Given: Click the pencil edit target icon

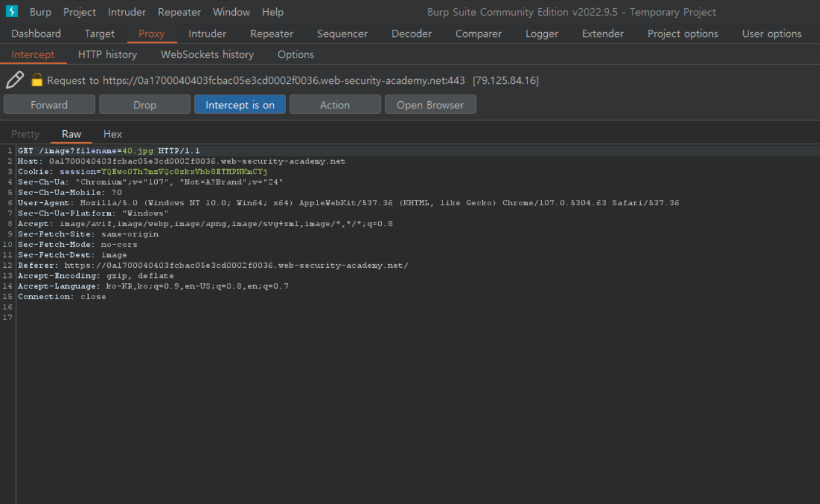Looking at the screenshot, I should [x=15, y=80].
